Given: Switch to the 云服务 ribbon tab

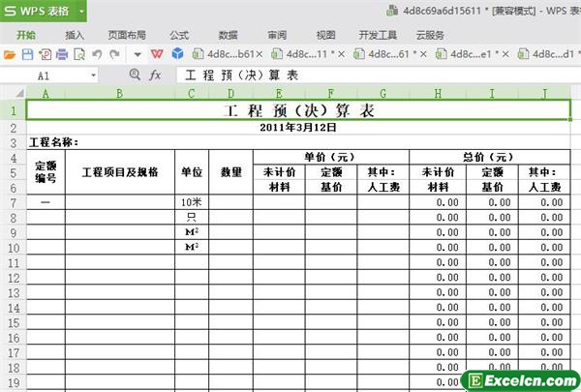Looking at the screenshot, I should 430,35.
